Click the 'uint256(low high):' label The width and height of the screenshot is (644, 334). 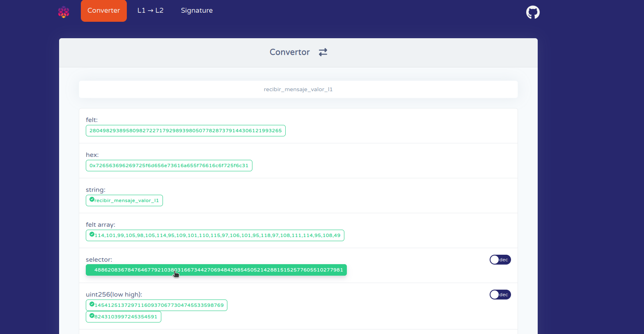(114, 295)
